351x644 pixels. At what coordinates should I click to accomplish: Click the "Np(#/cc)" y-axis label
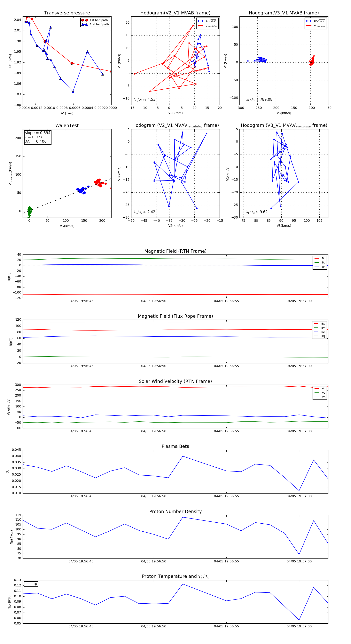[x=11, y=537]
